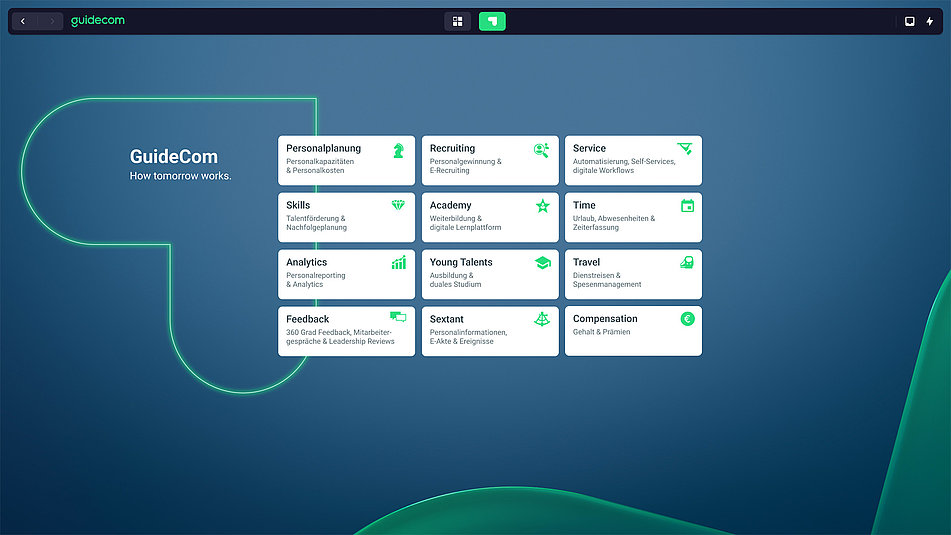Screen dimensions: 951x535
Task: Click 'Ausbildung & duales Studium' description
Action: [x=455, y=280]
